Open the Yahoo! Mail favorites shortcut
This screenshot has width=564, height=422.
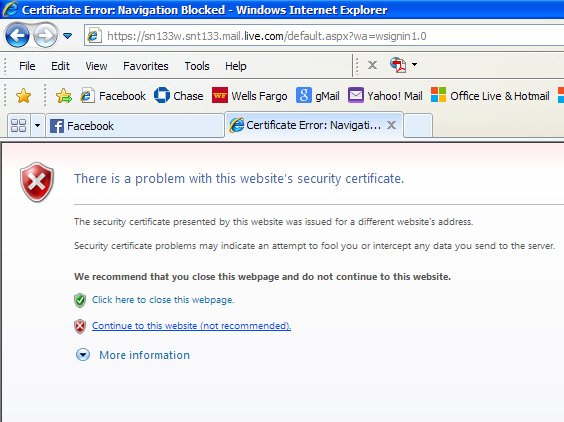[x=385, y=96]
